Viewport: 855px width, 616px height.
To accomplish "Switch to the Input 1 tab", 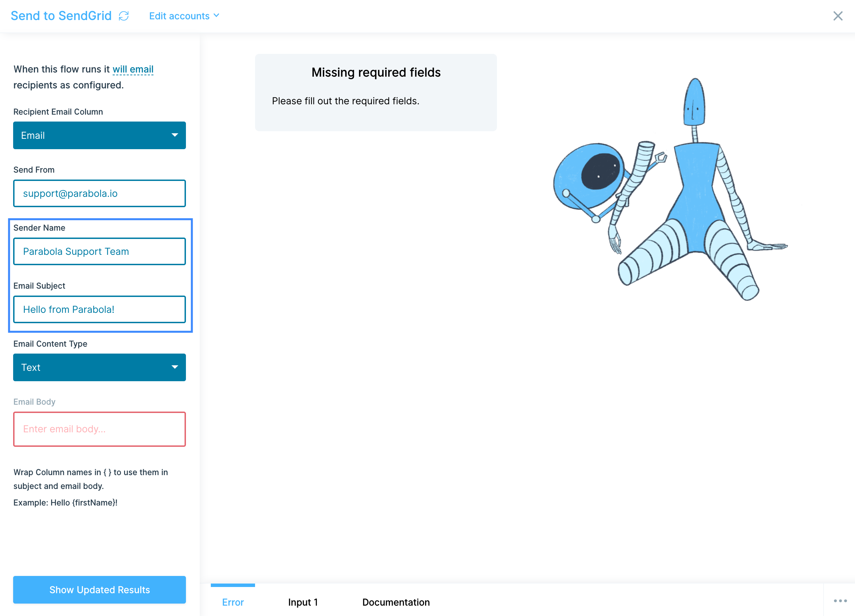I will (303, 602).
